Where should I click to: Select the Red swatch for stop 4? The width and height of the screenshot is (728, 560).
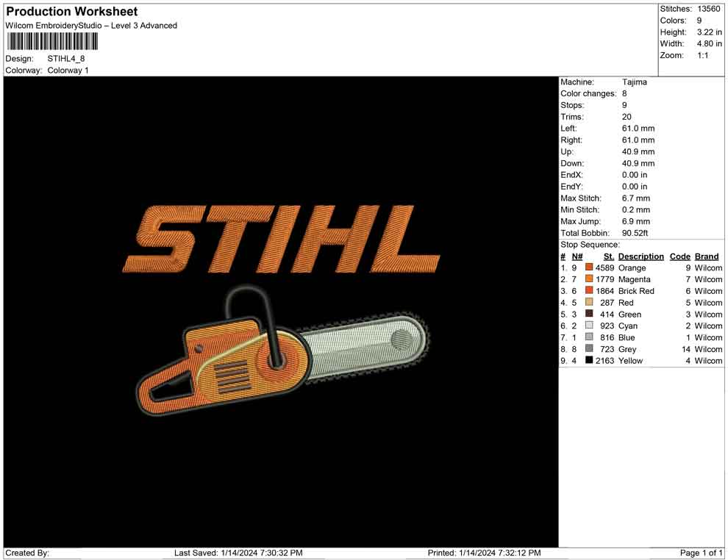tap(588, 303)
